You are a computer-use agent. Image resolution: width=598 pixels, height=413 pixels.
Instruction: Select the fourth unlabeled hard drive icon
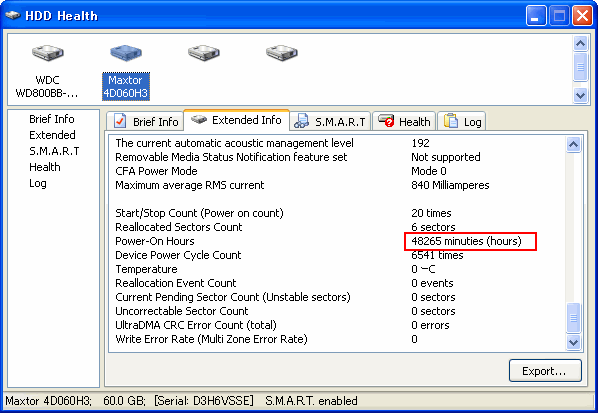click(x=282, y=53)
